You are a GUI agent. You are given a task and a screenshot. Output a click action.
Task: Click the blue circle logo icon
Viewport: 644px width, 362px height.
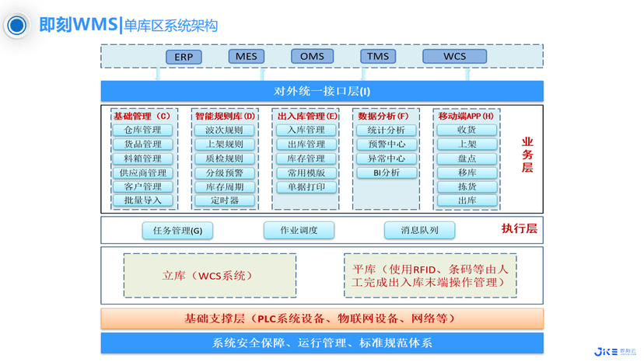coord(17,25)
